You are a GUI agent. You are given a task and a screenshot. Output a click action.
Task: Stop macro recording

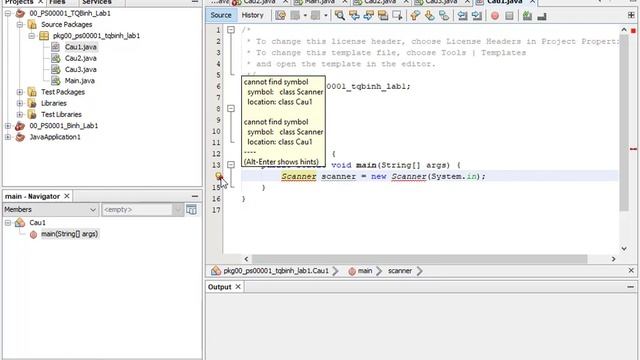(x=509, y=16)
